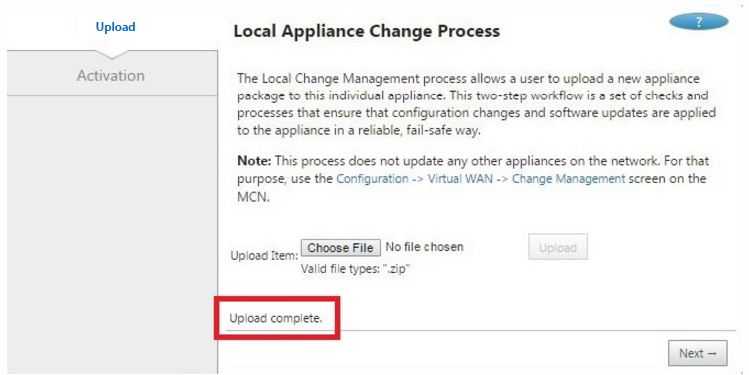
Task: Open the Activation step tab
Action: pyautogui.click(x=111, y=75)
